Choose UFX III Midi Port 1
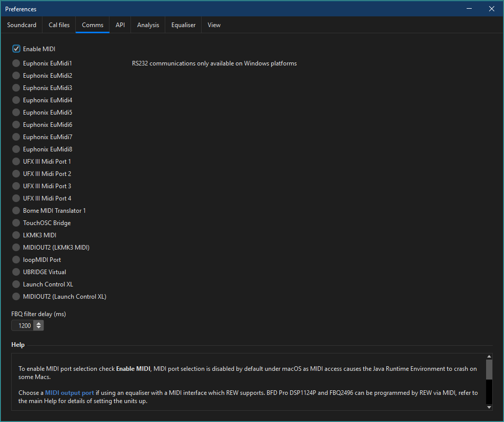This screenshot has width=504, height=422. [x=16, y=162]
